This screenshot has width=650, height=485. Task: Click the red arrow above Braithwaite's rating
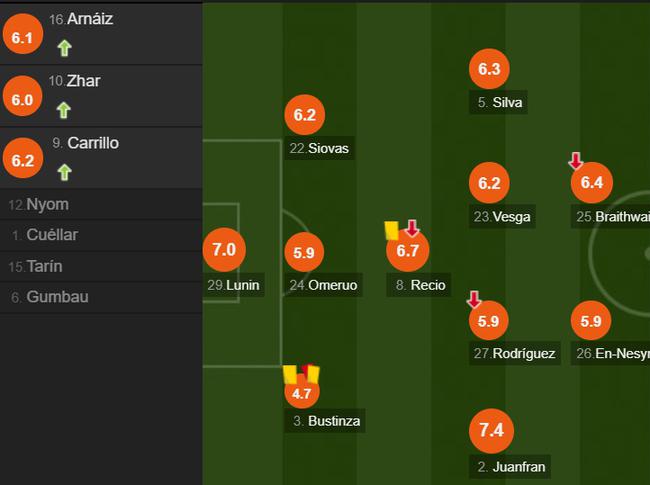coord(576,161)
